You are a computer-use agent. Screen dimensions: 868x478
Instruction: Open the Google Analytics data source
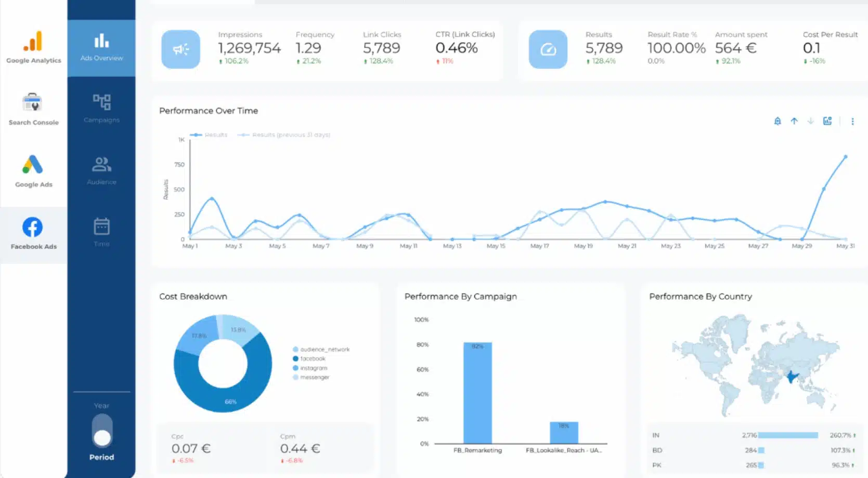pos(33,47)
